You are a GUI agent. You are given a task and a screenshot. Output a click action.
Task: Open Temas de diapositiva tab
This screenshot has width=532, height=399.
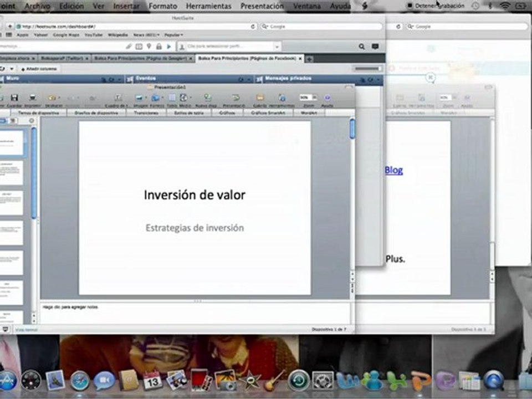tap(39, 112)
